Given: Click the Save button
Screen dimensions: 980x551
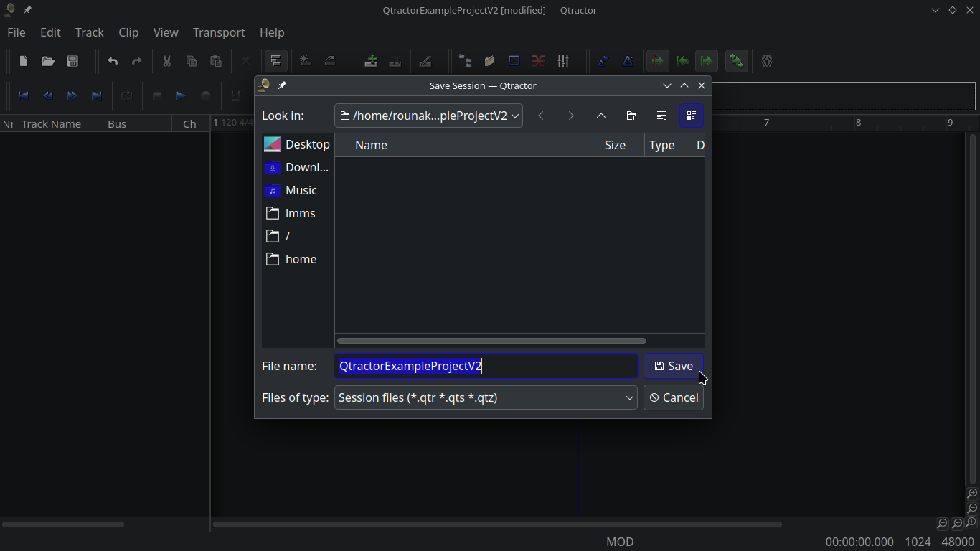Looking at the screenshot, I should pos(674,366).
